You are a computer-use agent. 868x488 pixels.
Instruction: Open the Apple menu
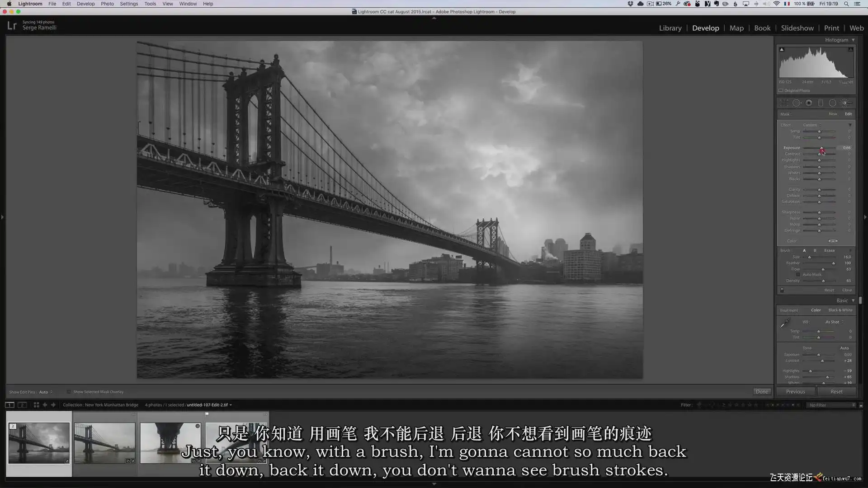pos(9,4)
